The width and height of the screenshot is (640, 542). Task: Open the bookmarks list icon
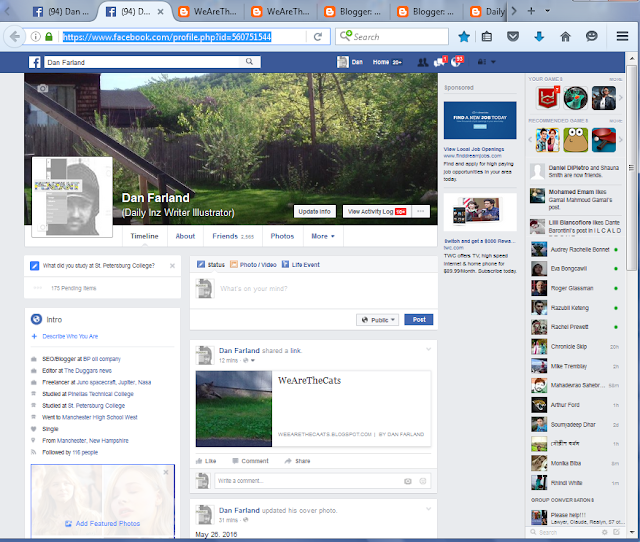[x=487, y=37]
